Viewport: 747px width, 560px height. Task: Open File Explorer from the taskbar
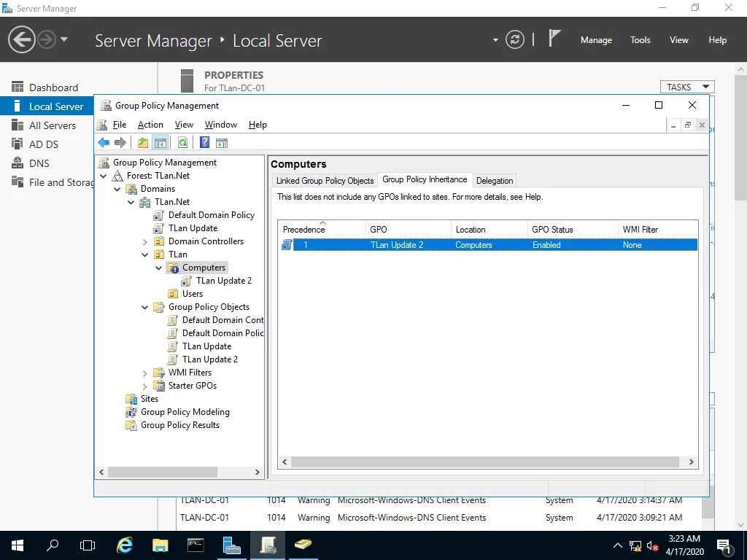point(160,545)
